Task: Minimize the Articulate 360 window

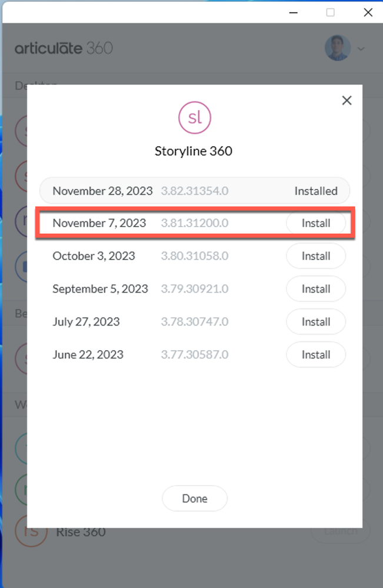Action: 292,12
